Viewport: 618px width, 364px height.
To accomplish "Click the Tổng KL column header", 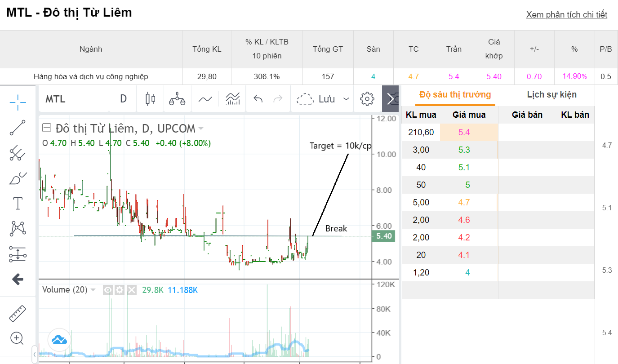I will [x=207, y=49].
